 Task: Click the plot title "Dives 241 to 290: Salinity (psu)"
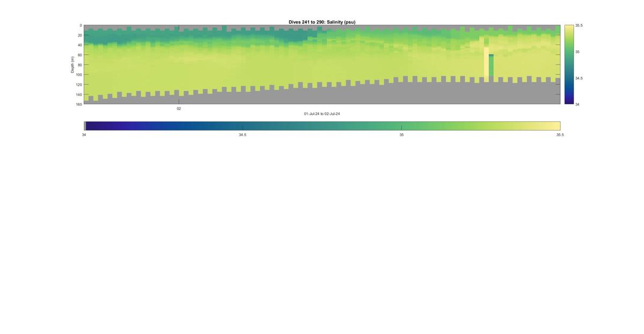(x=322, y=22)
